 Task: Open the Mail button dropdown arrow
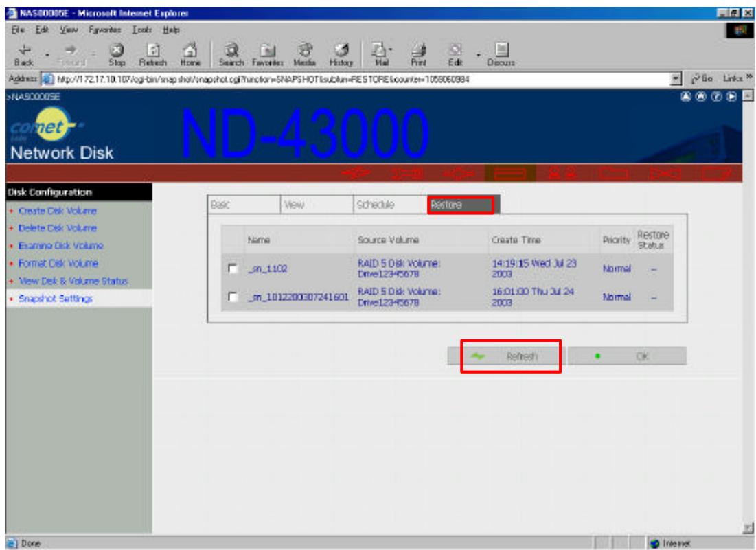pos(391,49)
